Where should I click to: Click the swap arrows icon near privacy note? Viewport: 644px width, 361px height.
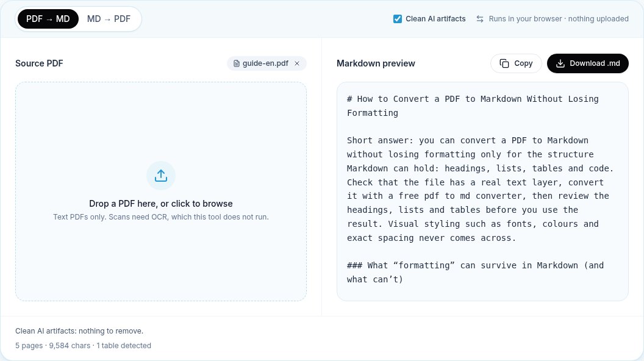(480, 19)
